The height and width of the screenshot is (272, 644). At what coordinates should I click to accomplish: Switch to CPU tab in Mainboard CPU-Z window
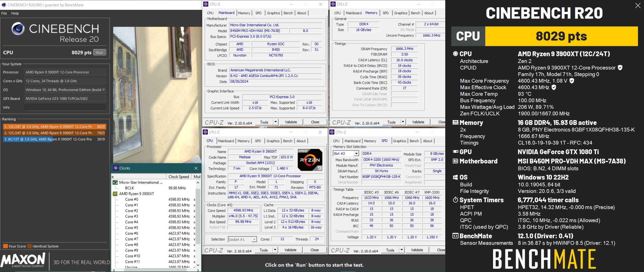click(x=210, y=13)
